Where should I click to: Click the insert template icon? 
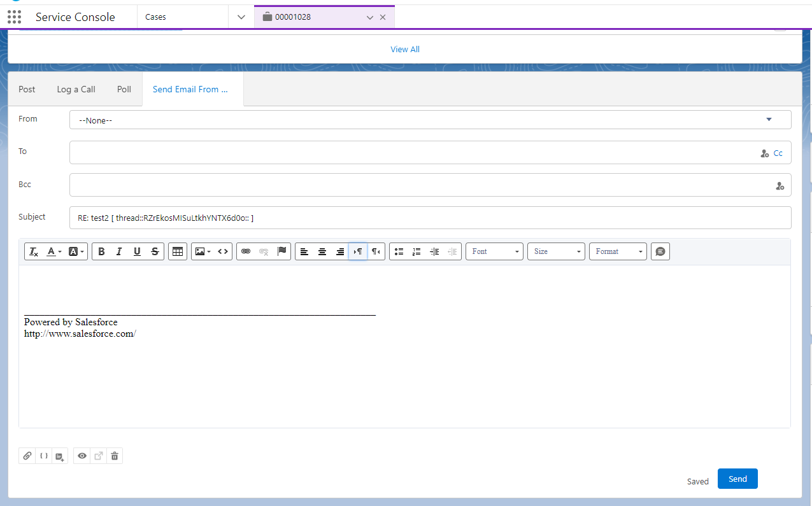click(x=60, y=456)
